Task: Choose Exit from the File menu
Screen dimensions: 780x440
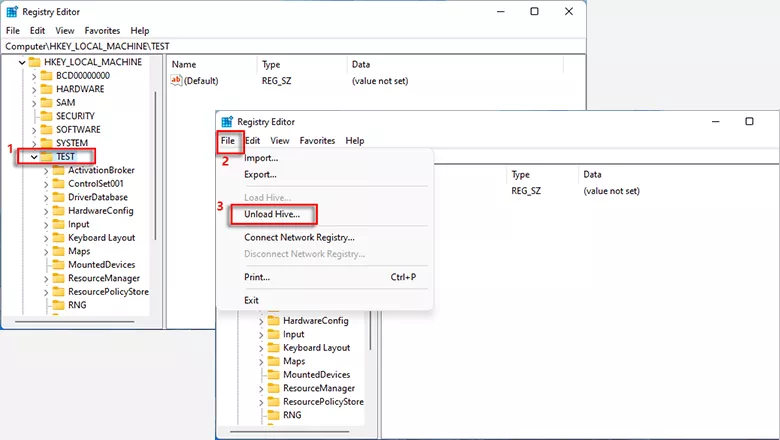Action: (x=251, y=300)
